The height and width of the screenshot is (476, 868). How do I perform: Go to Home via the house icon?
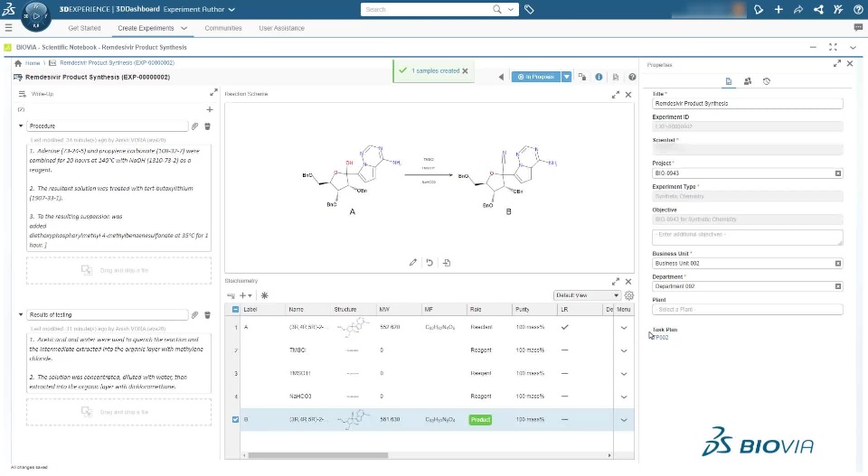pyautogui.click(x=18, y=63)
